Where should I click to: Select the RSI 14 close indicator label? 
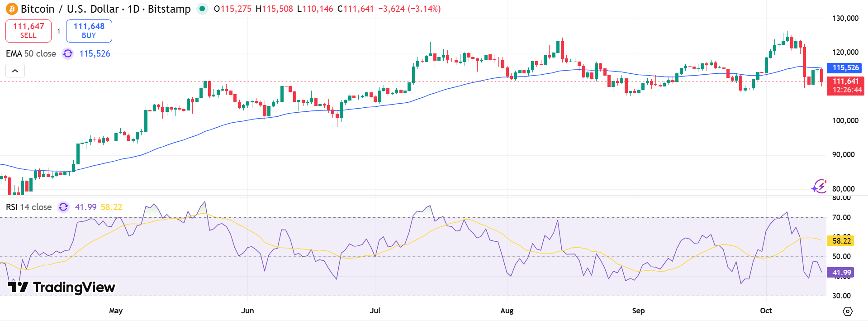click(28, 207)
